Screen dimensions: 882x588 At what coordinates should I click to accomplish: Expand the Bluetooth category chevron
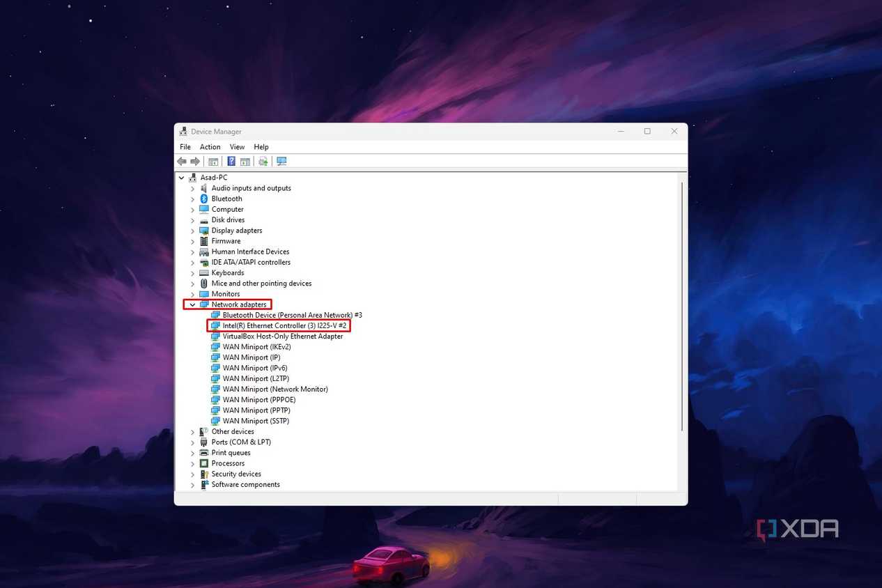[193, 199]
